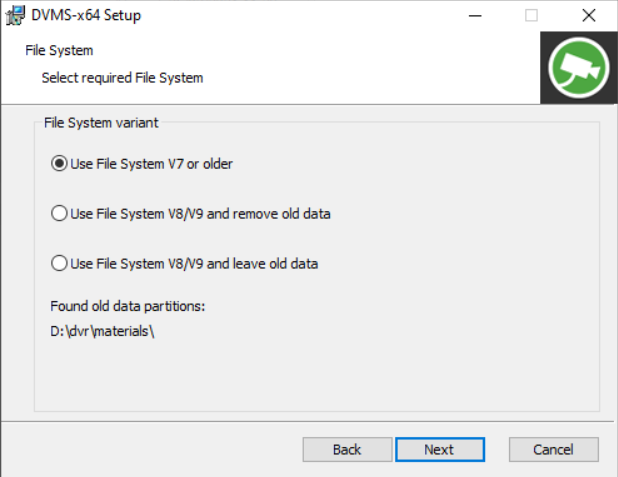Pick V8/V9 and leave old data option
The height and width of the screenshot is (477, 618).
point(58,264)
